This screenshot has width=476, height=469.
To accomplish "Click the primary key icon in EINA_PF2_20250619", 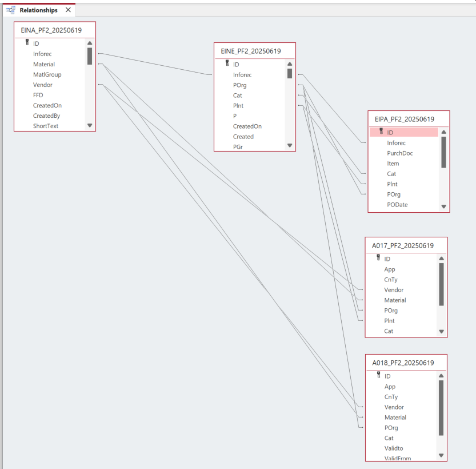I will (x=27, y=43).
